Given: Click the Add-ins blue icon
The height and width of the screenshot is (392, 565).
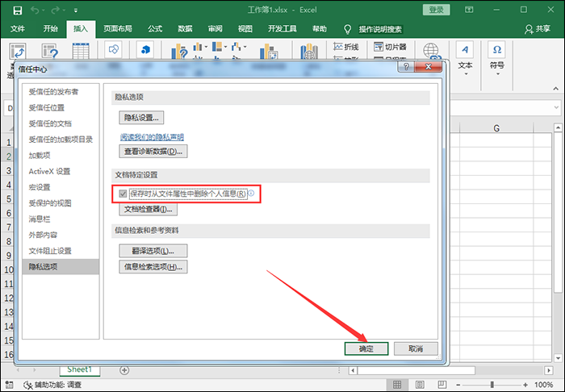Looking at the screenshot, I should point(145,50).
